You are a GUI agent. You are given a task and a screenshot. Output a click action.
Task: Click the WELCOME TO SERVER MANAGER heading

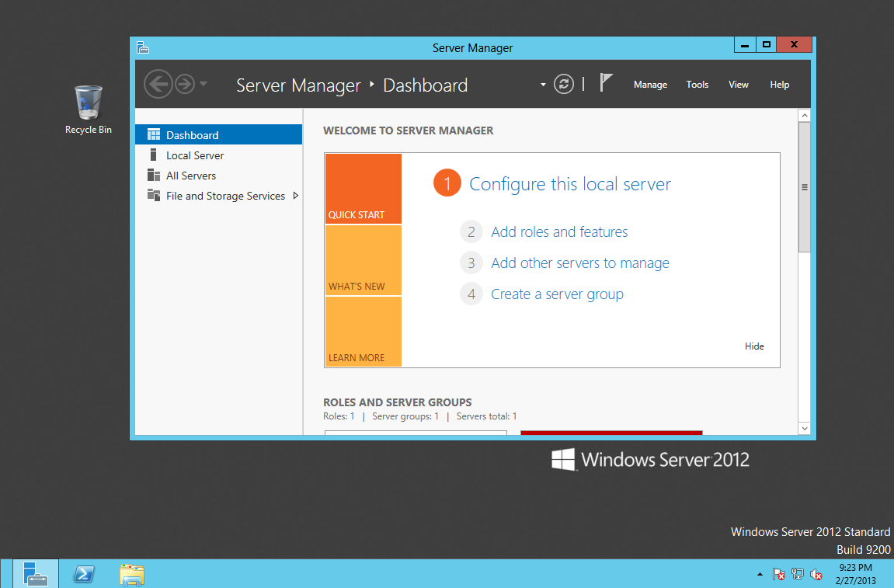[409, 130]
